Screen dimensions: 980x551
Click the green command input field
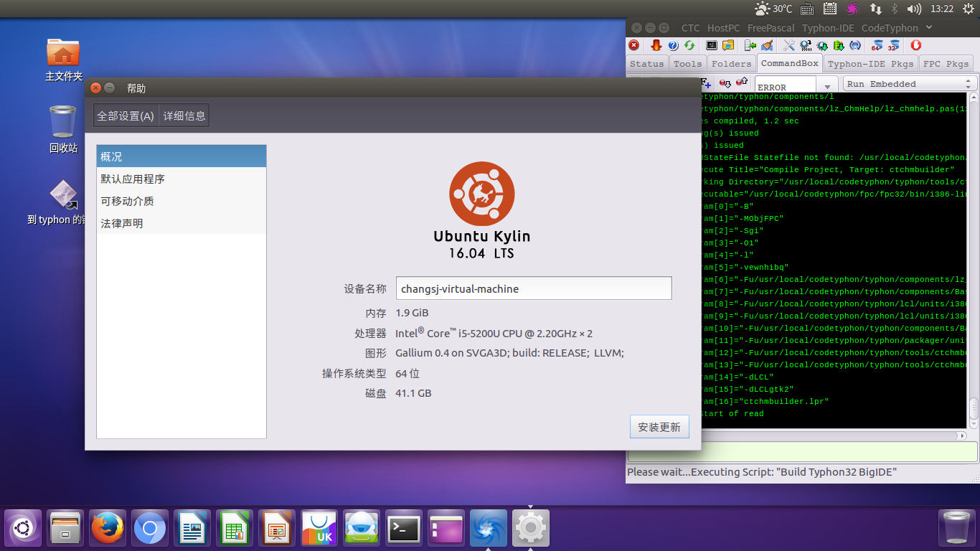point(802,452)
